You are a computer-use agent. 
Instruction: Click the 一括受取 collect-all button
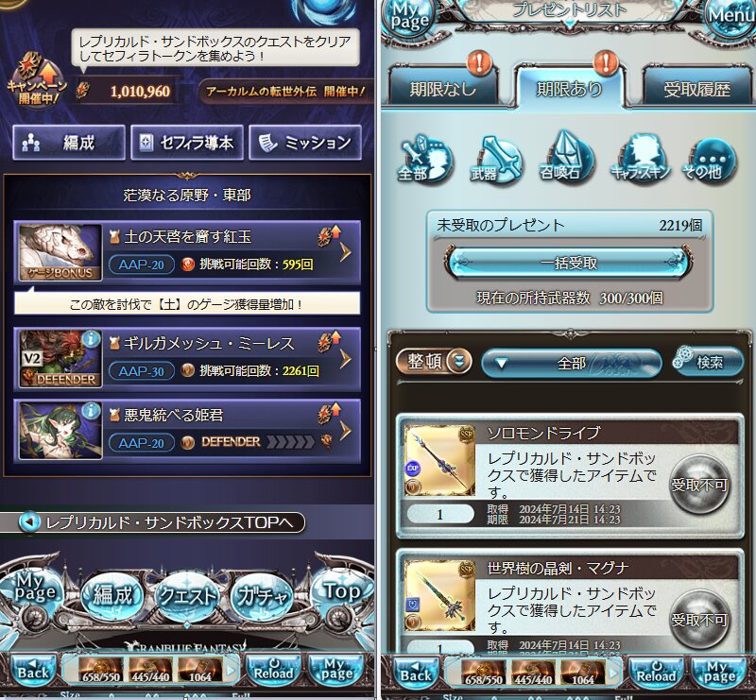tap(569, 264)
